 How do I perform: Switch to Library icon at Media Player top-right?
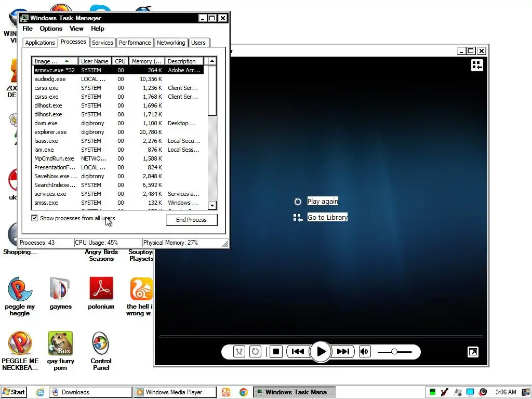tap(477, 65)
